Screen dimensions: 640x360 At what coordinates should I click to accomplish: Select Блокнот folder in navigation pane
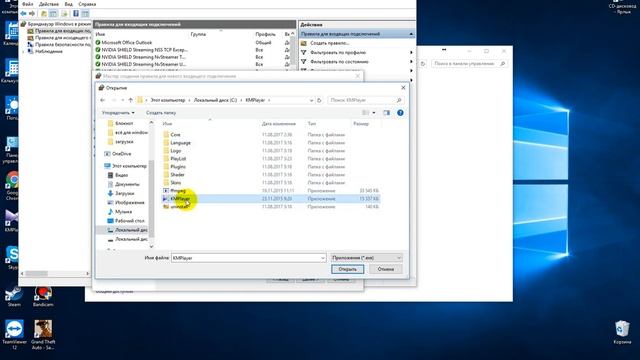(x=124, y=123)
